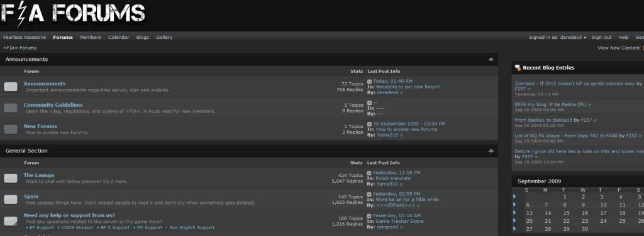Image resolution: width=644 pixels, height=236 pixels.
Task: Open the Gallery tab
Action: tap(164, 37)
